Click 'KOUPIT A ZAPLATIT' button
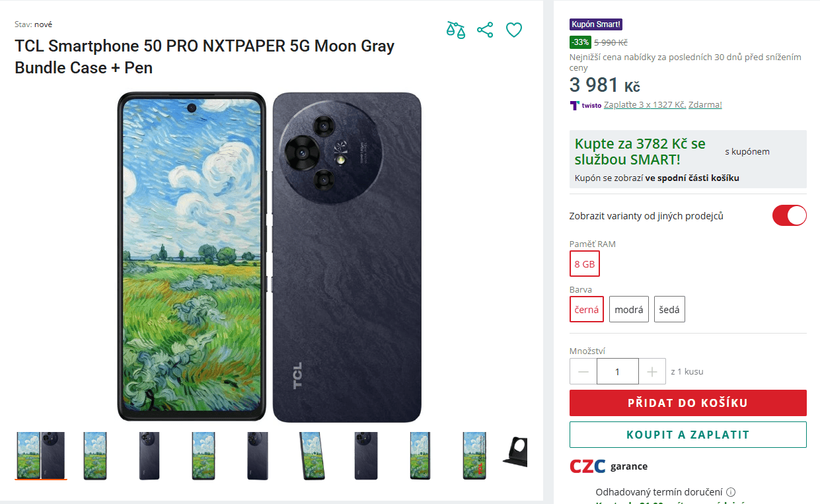This screenshot has width=820, height=504. [x=688, y=435]
